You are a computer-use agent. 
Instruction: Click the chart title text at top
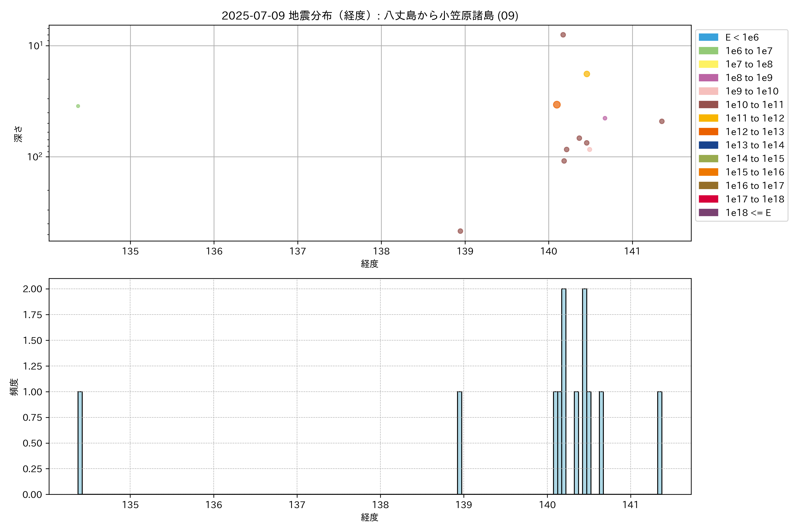pos(370,16)
